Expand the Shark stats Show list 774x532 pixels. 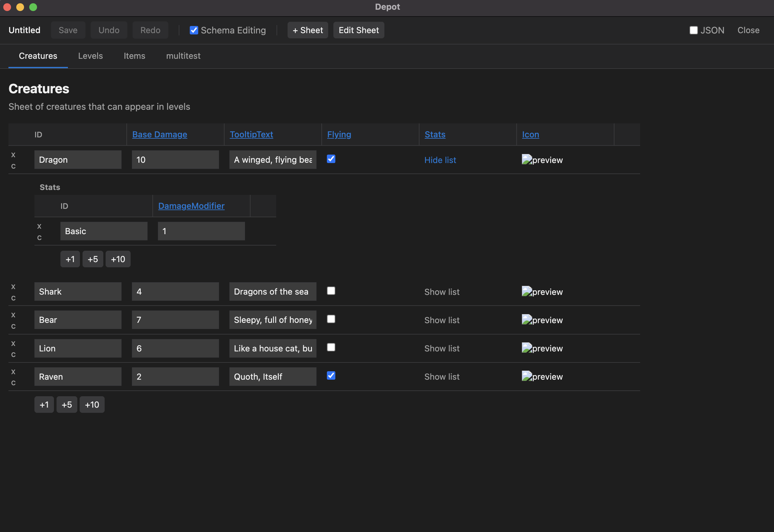click(x=442, y=292)
